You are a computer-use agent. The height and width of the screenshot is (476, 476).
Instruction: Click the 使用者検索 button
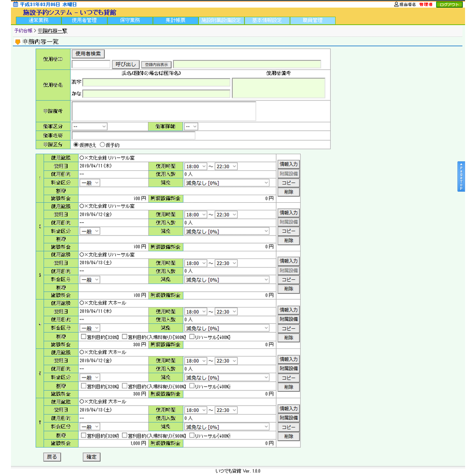(x=88, y=54)
